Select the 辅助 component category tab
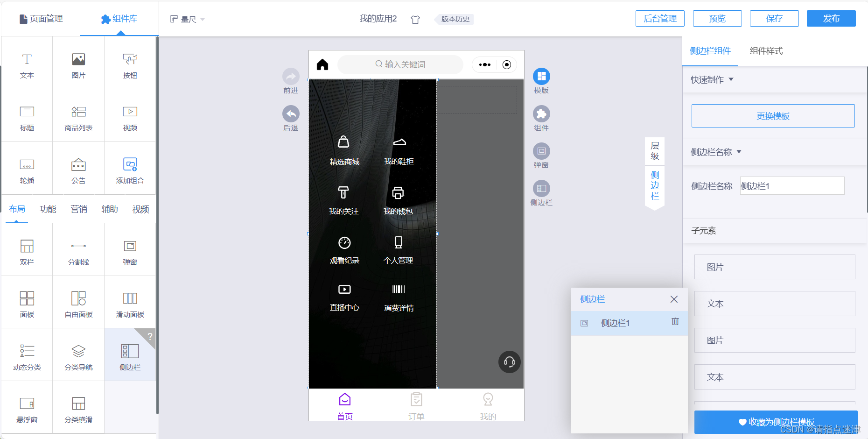Screen dimensions: 868x439 point(110,209)
